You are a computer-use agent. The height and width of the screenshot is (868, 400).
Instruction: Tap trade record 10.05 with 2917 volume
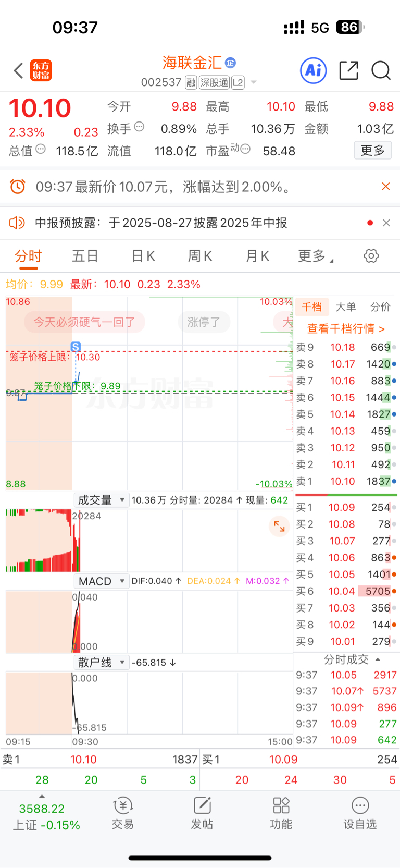click(x=346, y=675)
